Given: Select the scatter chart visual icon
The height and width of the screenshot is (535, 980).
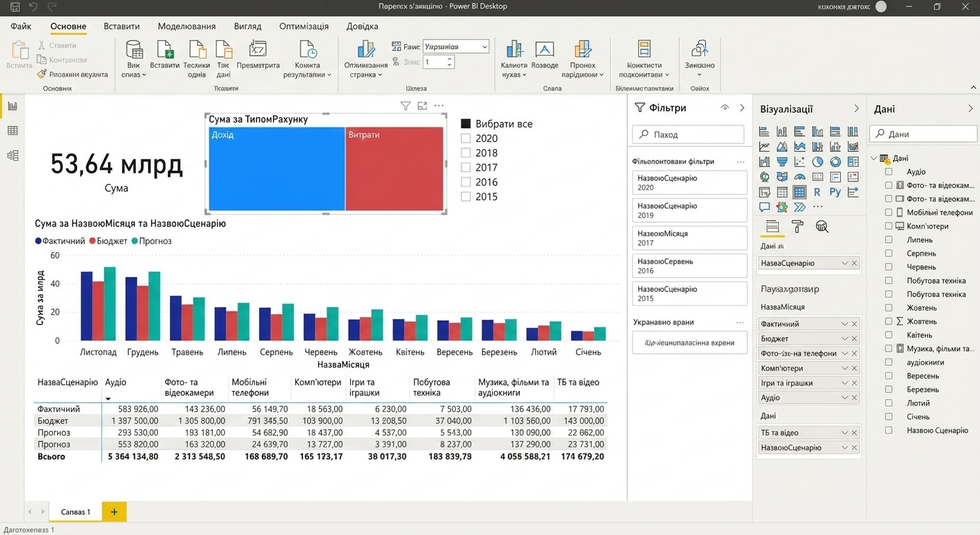Looking at the screenshot, I should 800,162.
